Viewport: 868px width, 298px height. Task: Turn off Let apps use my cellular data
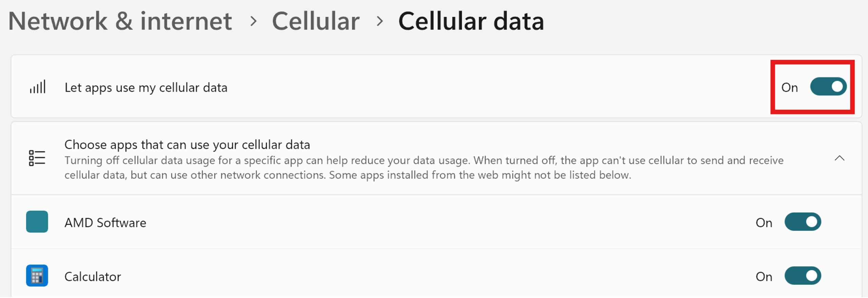pyautogui.click(x=828, y=87)
